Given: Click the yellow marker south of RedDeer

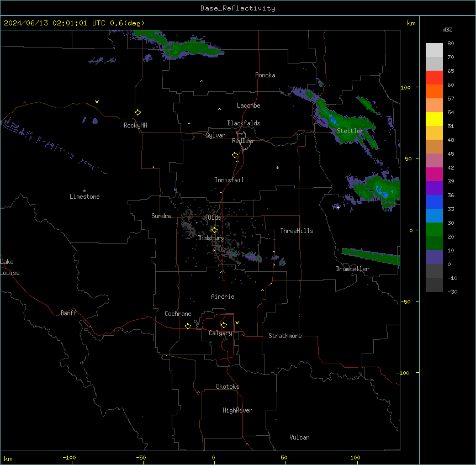Looking at the screenshot, I should 235,155.
